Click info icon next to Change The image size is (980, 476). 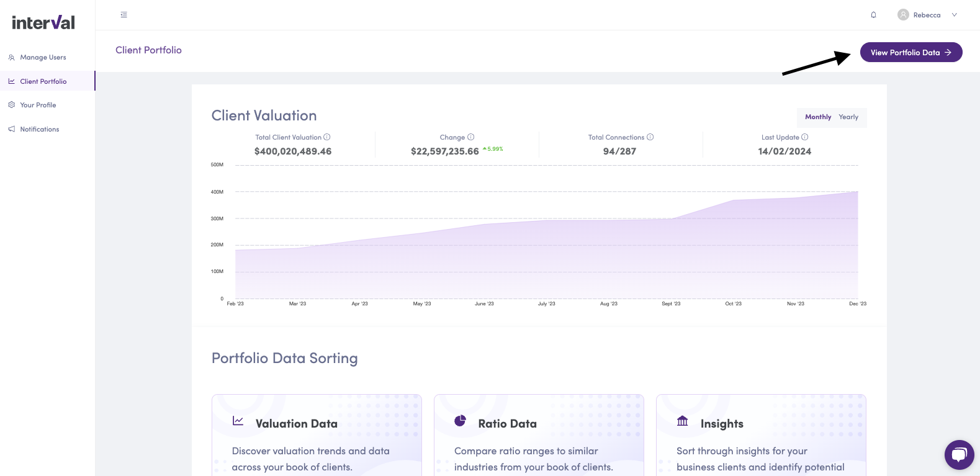[x=471, y=137]
